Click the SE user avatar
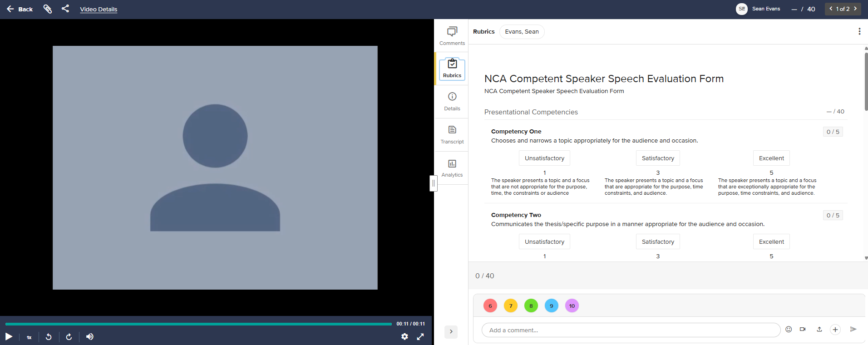Image resolution: width=868 pixels, height=345 pixels. [x=741, y=9]
